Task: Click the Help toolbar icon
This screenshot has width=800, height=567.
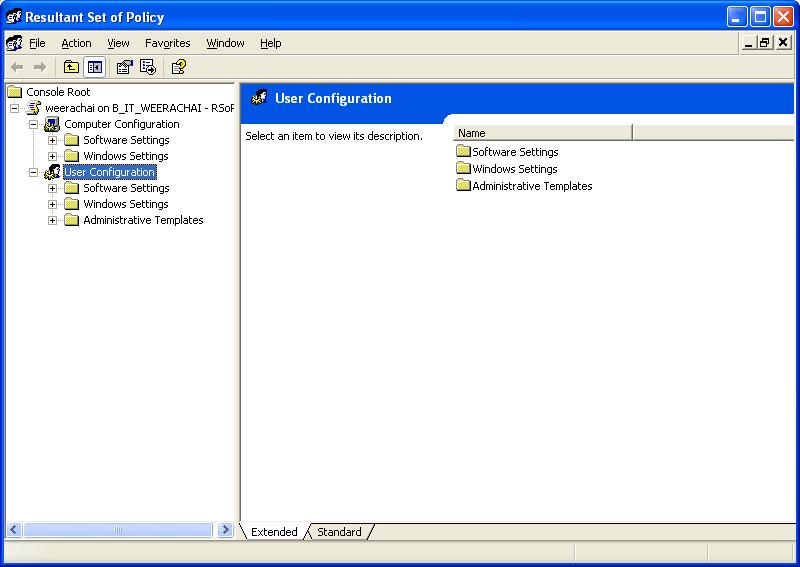Action: (x=179, y=67)
